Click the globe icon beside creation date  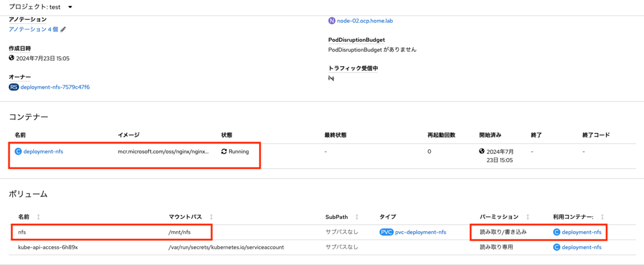point(12,58)
